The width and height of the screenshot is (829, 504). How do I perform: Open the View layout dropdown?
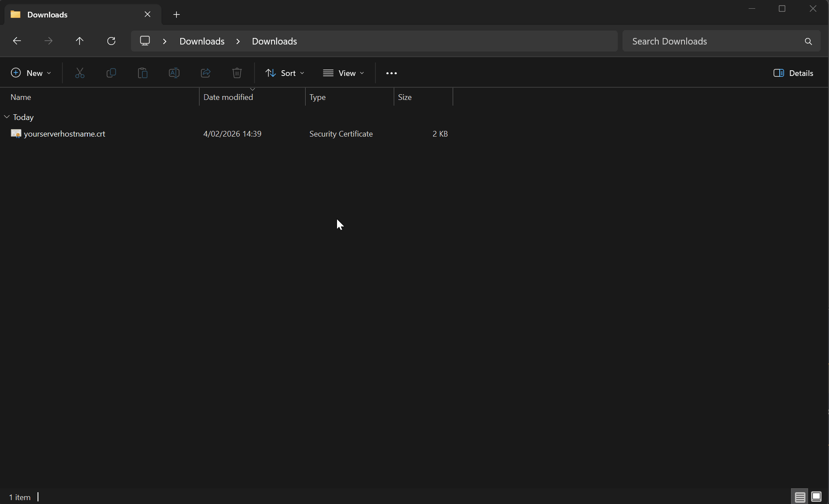344,73
